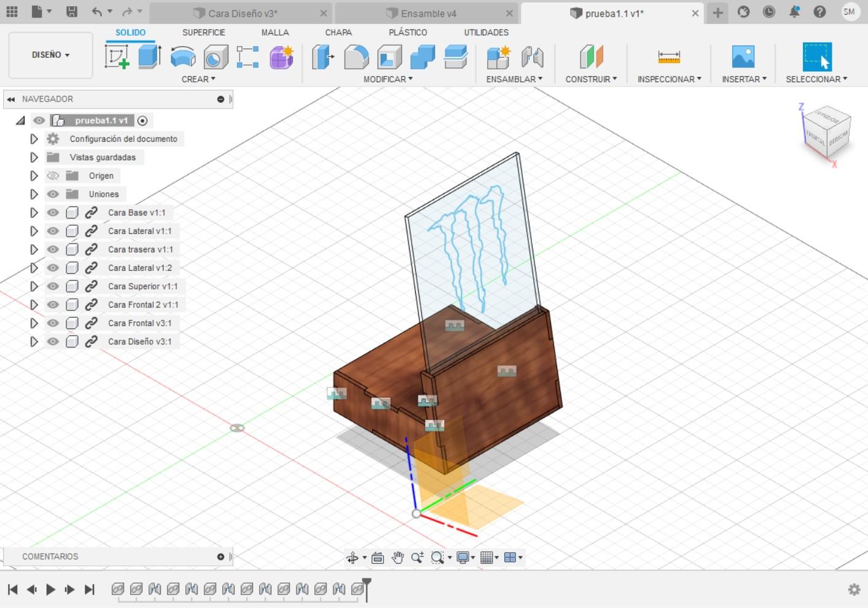Hide the Cara Frontal 2 v1:1 component
The width and height of the screenshot is (868, 608).
coord(53,305)
